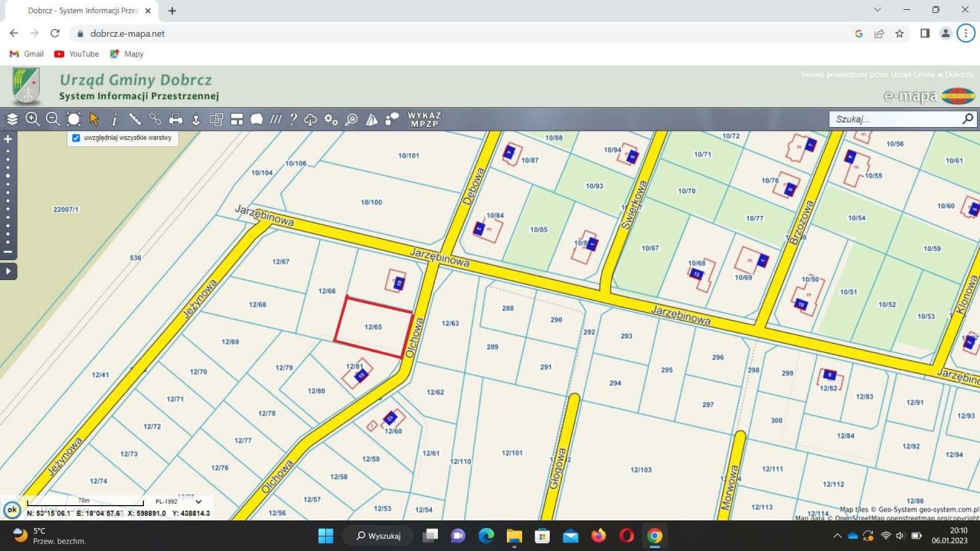The height and width of the screenshot is (551, 980).
Task: Select the zoom in magnifier tool
Action: (x=32, y=119)
